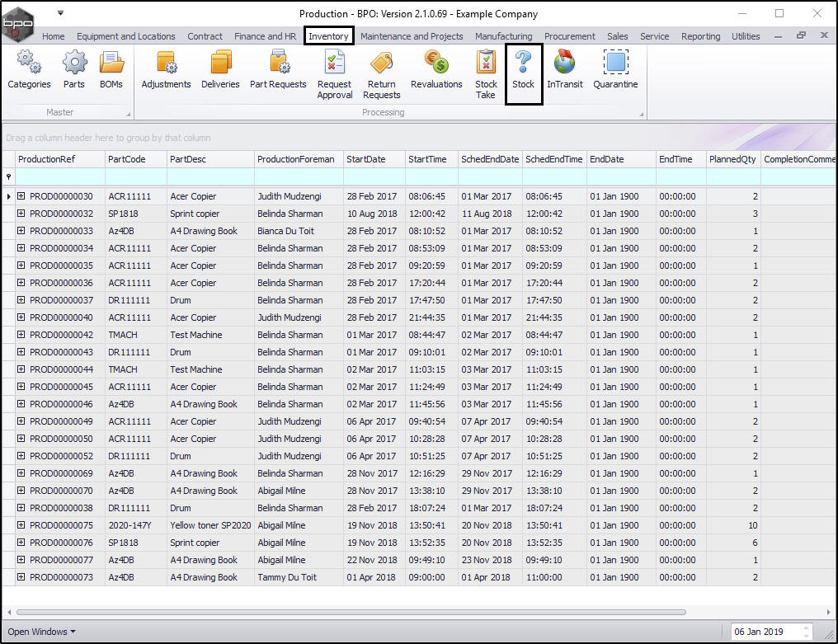
Task: Open the BOMs ribbon icon
Action: click(111, 69)
